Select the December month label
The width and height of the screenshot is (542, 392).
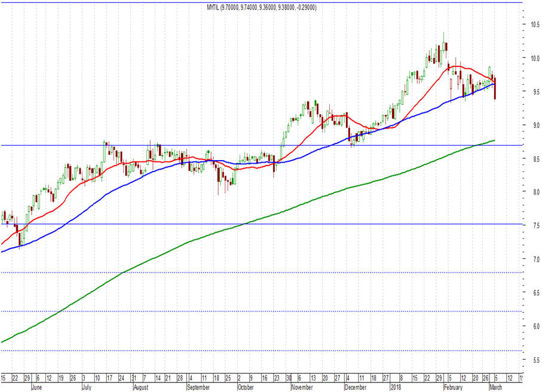pyautogui.click(x=356, y=387)
